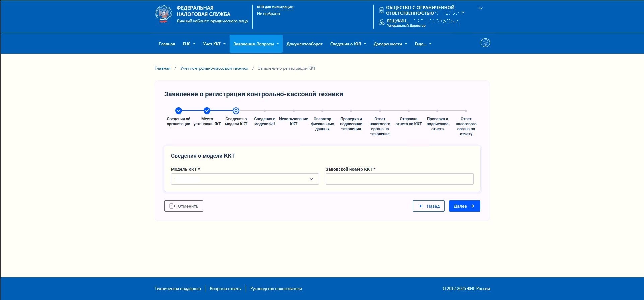Expand the 'ЕНС' menu

[x=189, y=44]
